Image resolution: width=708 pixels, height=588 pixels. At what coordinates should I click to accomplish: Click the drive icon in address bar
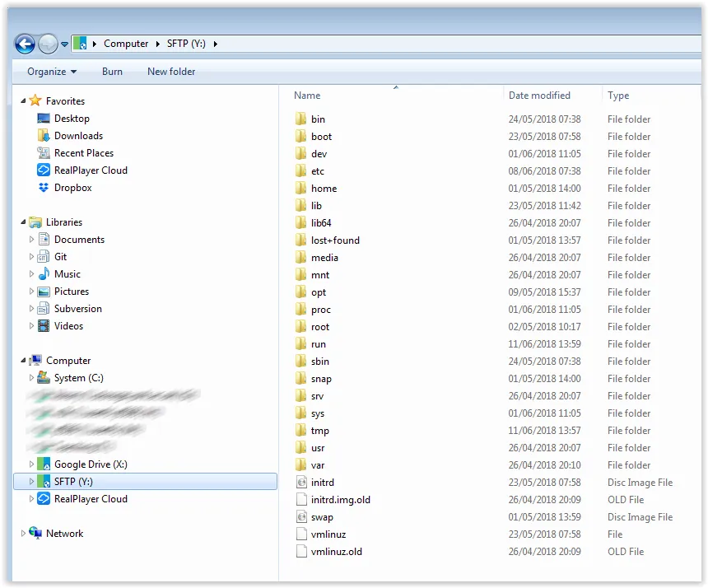click(x=81, y=44)
